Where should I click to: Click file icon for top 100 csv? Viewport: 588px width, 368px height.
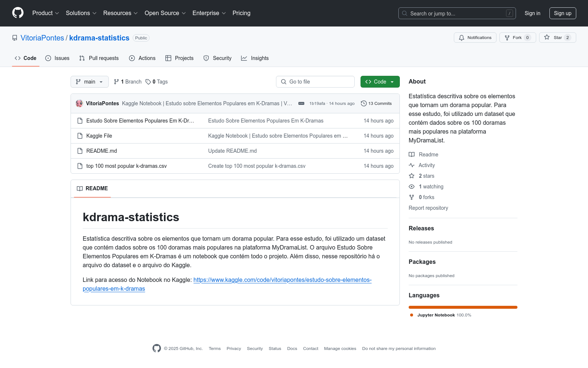[80, 166]
